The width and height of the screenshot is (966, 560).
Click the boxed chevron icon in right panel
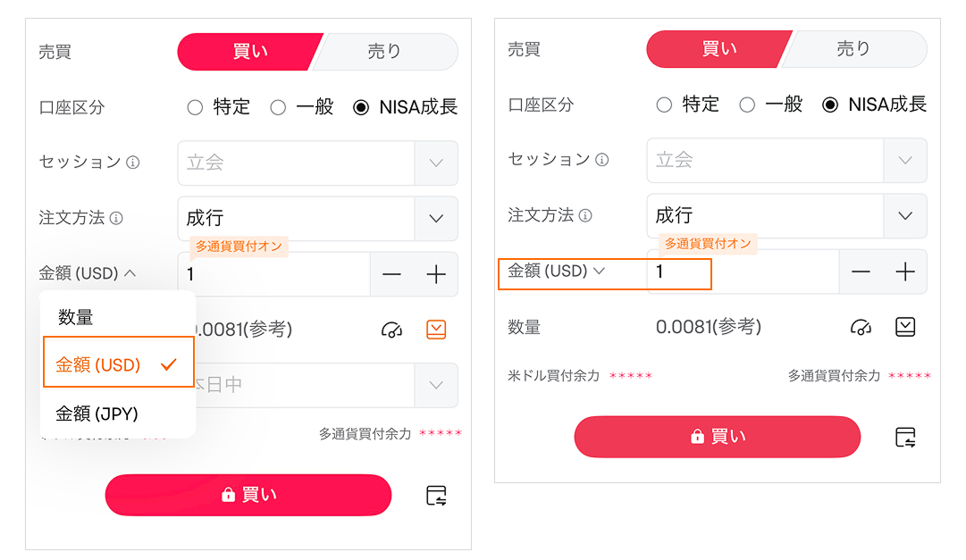pyautogui.click(x=905, y=327)
